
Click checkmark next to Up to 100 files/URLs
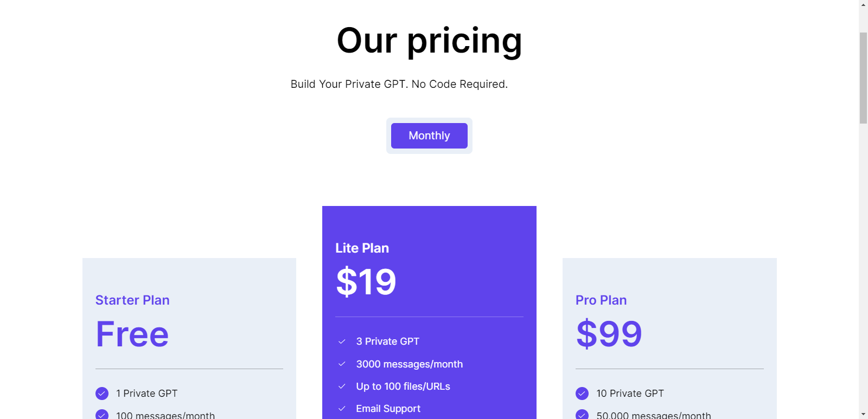click(342, 386)
